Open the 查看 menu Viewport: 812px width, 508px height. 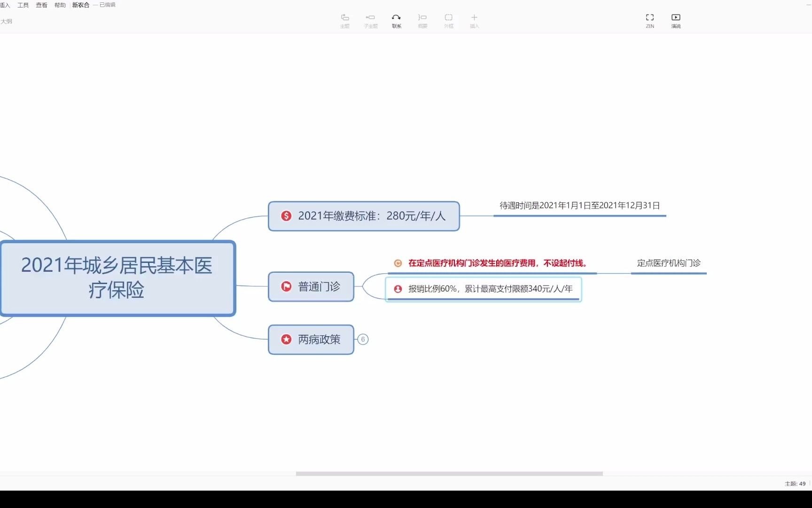[41, 5]
